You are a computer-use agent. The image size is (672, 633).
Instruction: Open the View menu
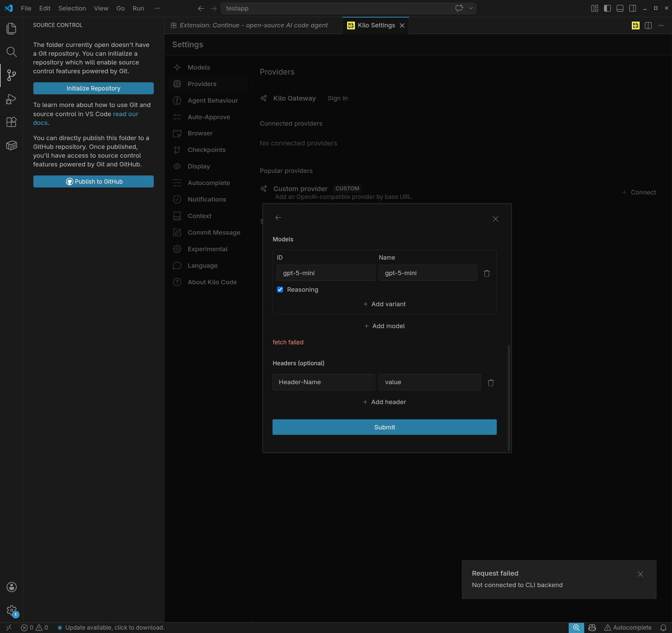click(x=101, y=8)
